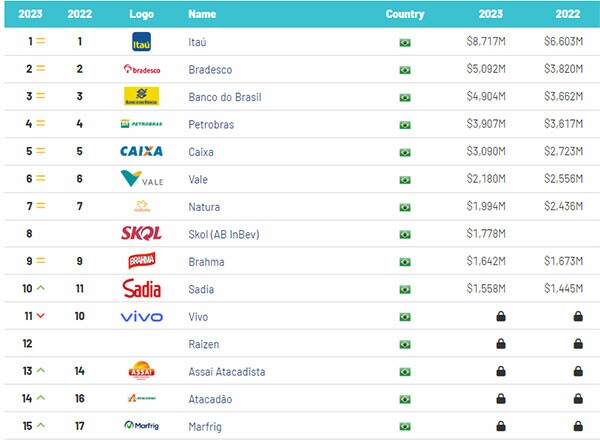The width and height of the screenshot is (600, 441).
Task: Click the locked 2022 value for Raizen
Action: click(578, 344)
